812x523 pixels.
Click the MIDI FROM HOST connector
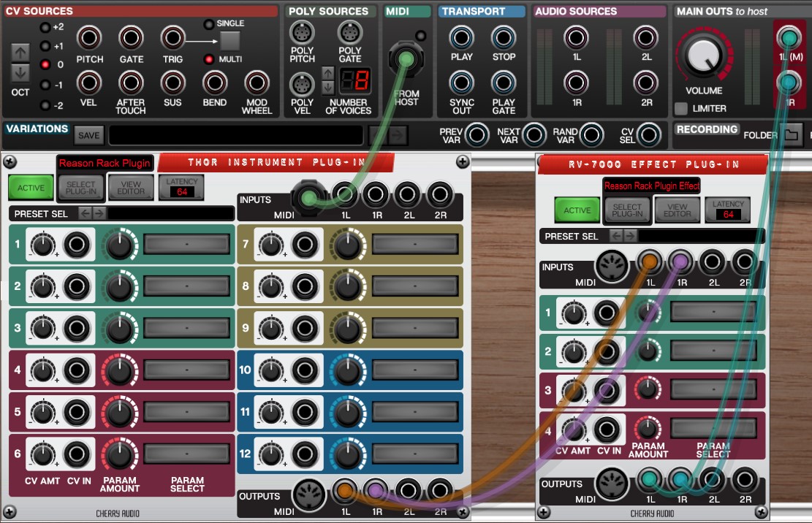pos(406,59)
